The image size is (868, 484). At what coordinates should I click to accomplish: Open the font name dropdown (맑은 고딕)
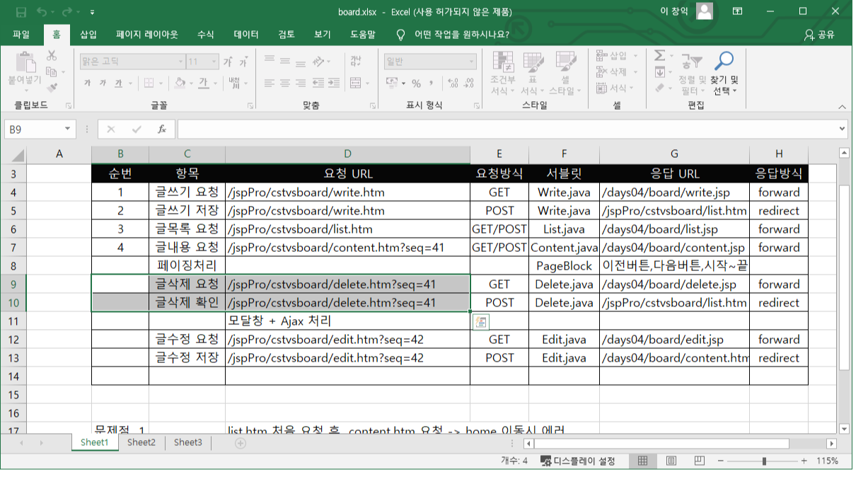coord(180,62)
